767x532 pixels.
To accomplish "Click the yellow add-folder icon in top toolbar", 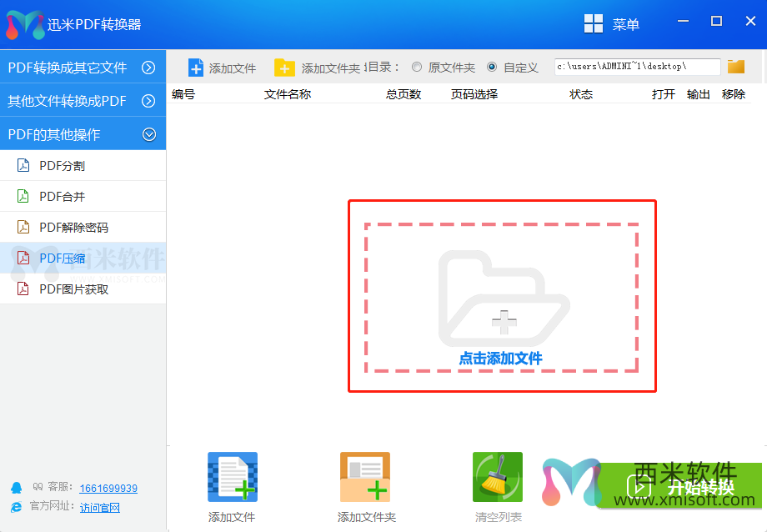I will click(x=284, y=68).
